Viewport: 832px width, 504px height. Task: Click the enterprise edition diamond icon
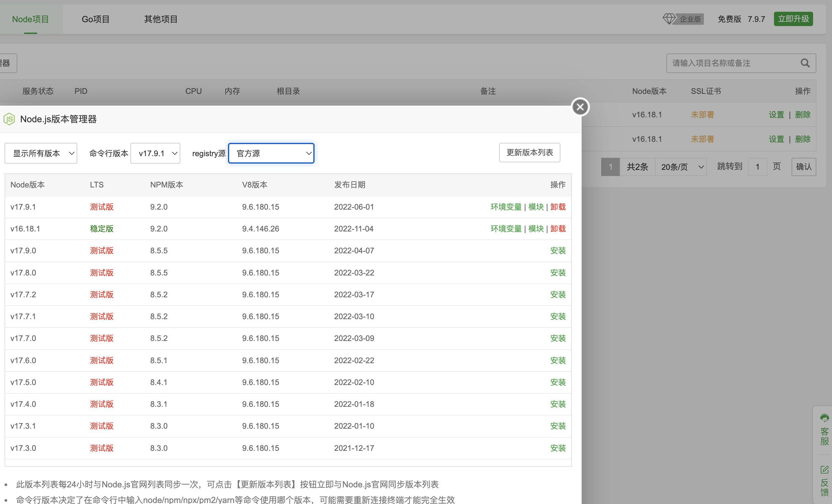(x=669, y=19)
